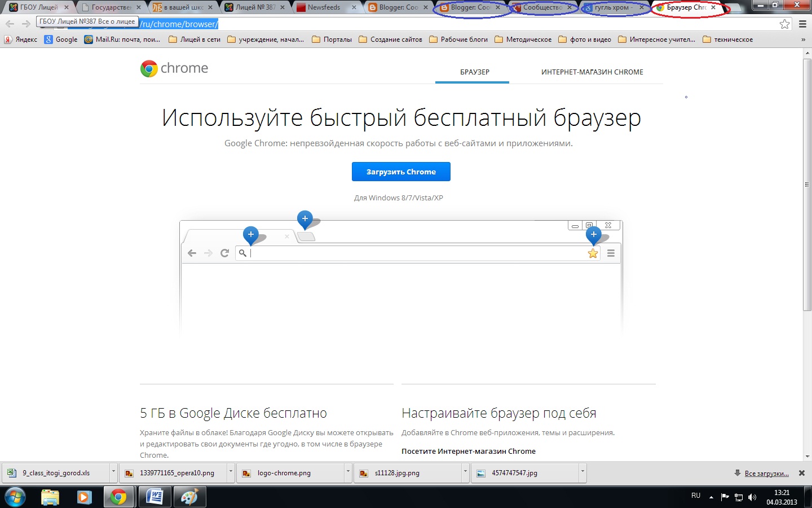Open Windows Media Player taskbar icon
The width and height of the screenshot is (812, 508).
click(x=85, y=497)
